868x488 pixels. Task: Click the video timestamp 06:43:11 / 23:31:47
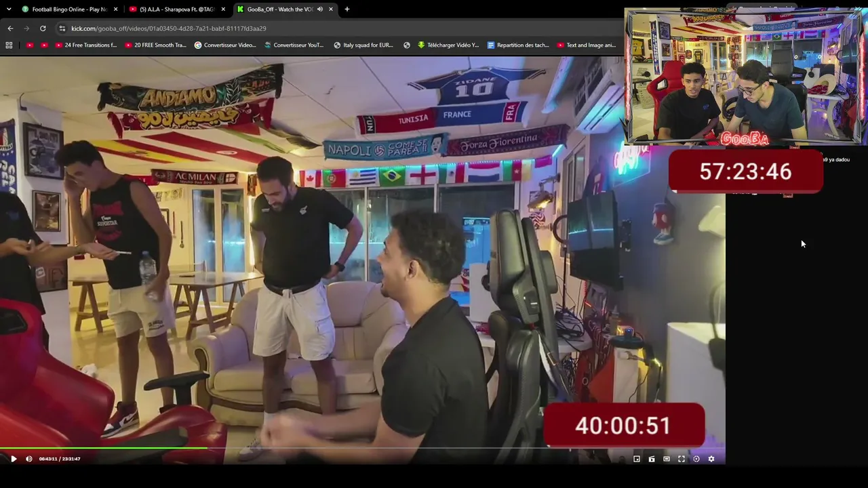60,459
